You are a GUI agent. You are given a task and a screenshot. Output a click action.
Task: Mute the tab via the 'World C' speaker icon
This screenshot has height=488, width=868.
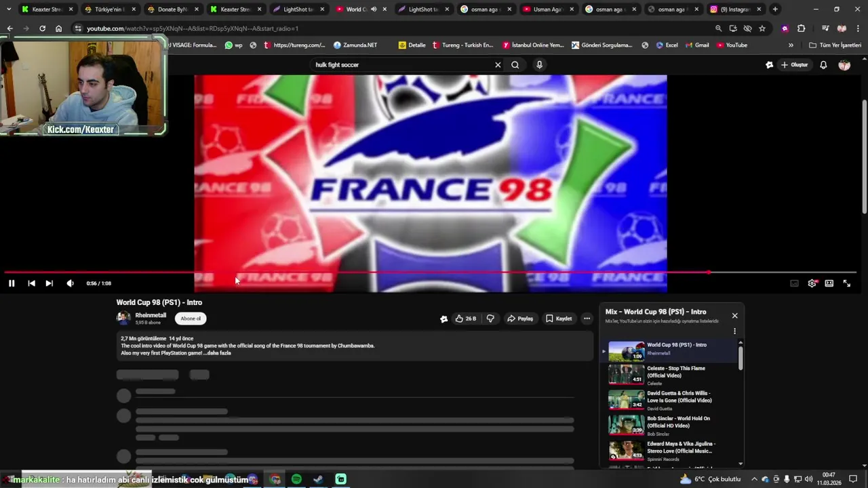pos(374,9)
